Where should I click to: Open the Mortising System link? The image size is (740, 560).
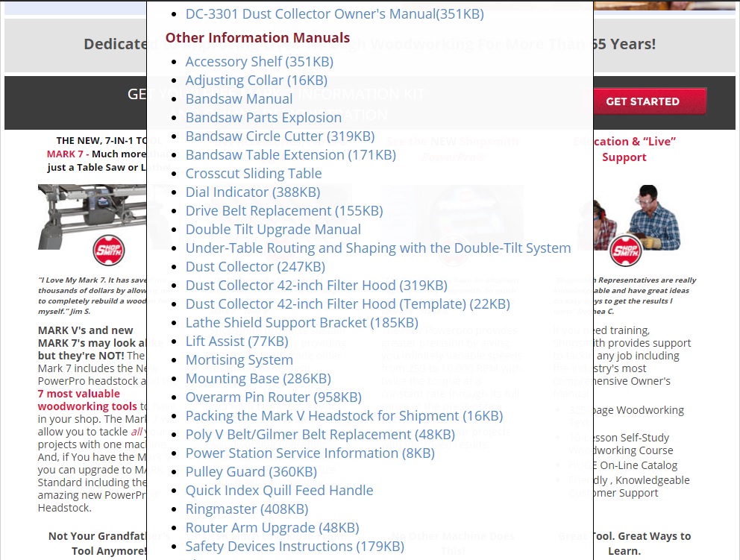239,360
